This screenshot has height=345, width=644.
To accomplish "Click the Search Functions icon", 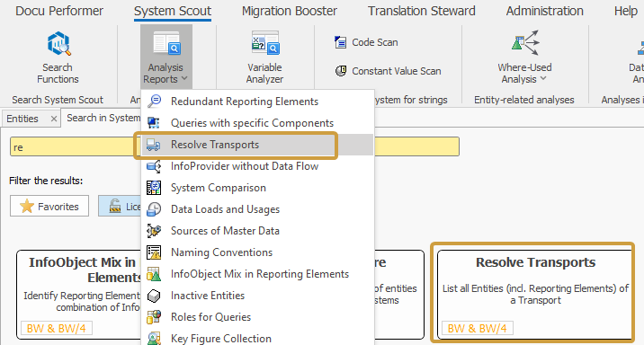I will tap(58, 43).
